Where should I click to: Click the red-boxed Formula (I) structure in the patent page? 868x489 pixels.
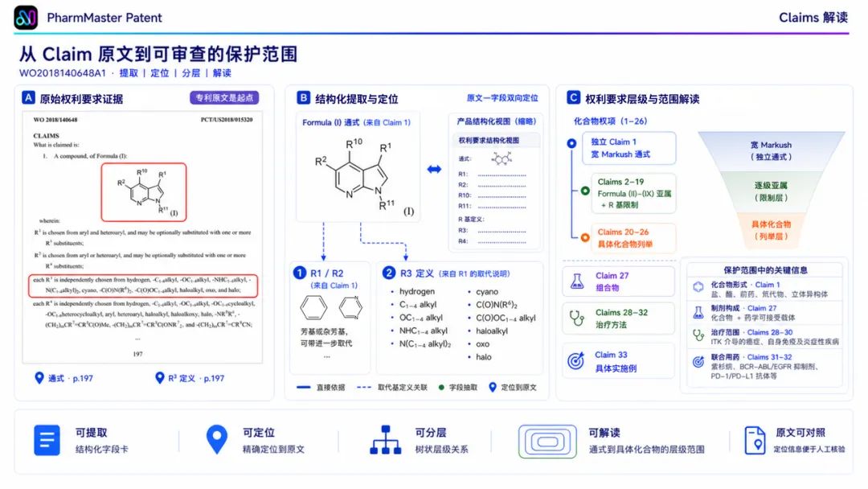click(144, 191)
